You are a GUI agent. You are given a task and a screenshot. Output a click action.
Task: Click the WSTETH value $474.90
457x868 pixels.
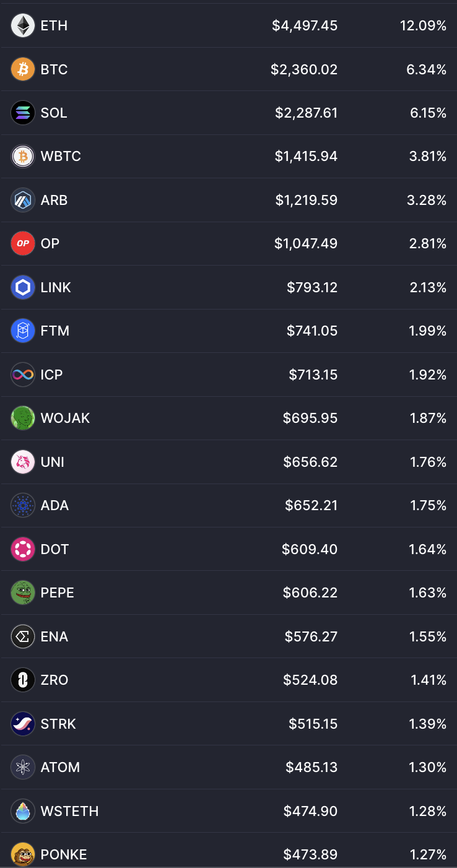point(310,811)
